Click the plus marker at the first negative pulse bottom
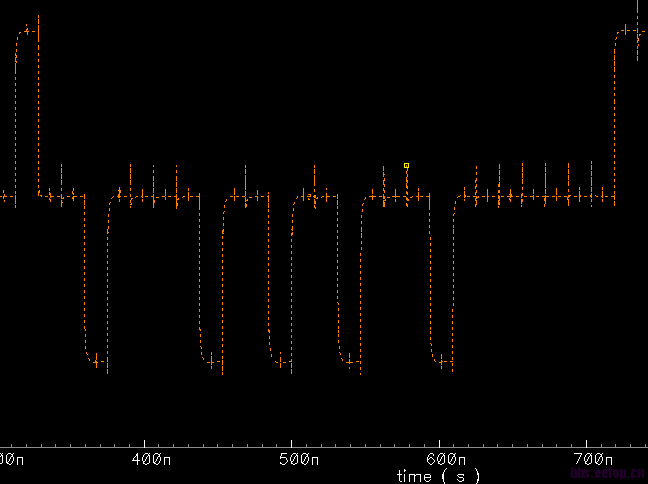Viewport: 648px width, 484px height. (96, 362)
